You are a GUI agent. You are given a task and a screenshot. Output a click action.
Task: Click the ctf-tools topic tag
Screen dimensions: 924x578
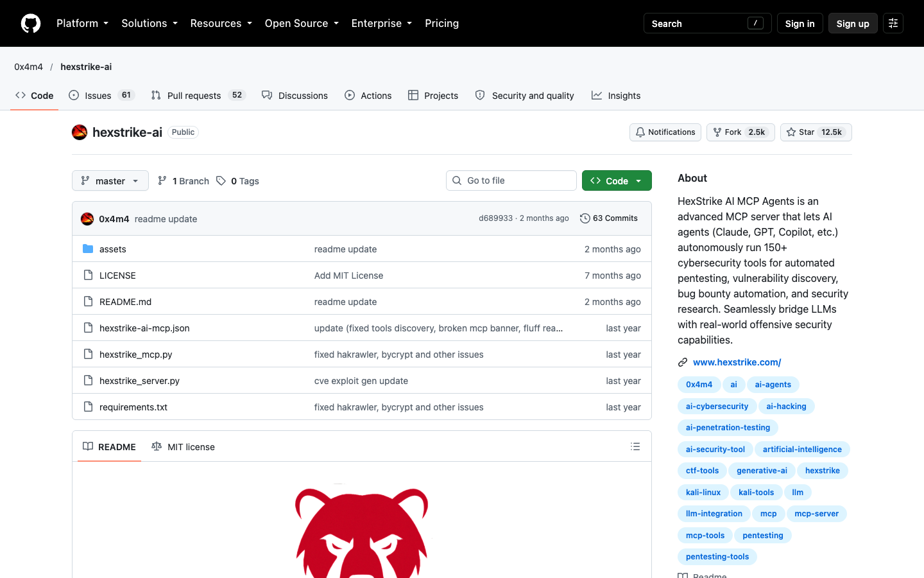702,471
